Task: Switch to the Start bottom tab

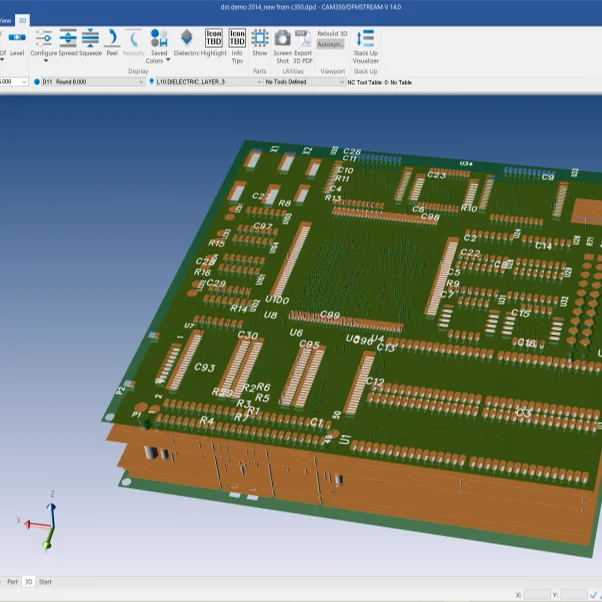Action: coord(45,582)
